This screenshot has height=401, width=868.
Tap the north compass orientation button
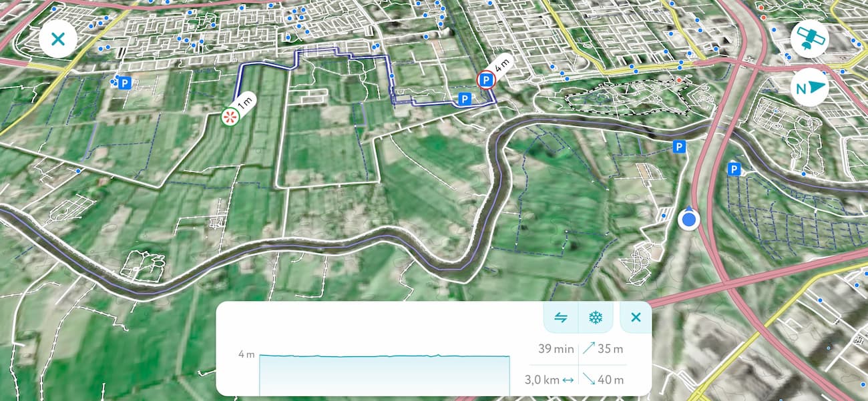pos(809,87)
